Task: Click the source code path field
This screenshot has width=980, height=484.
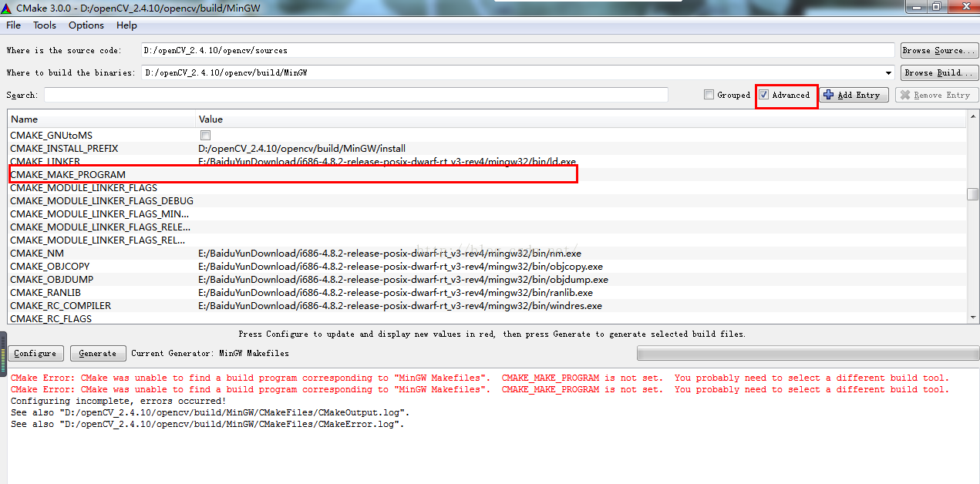Action: click(517, 50)
